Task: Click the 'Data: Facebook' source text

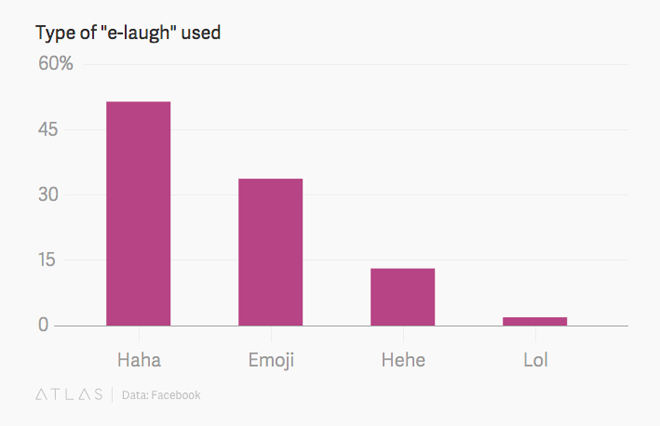Action: pyautogui.click(x=161, y=395)
